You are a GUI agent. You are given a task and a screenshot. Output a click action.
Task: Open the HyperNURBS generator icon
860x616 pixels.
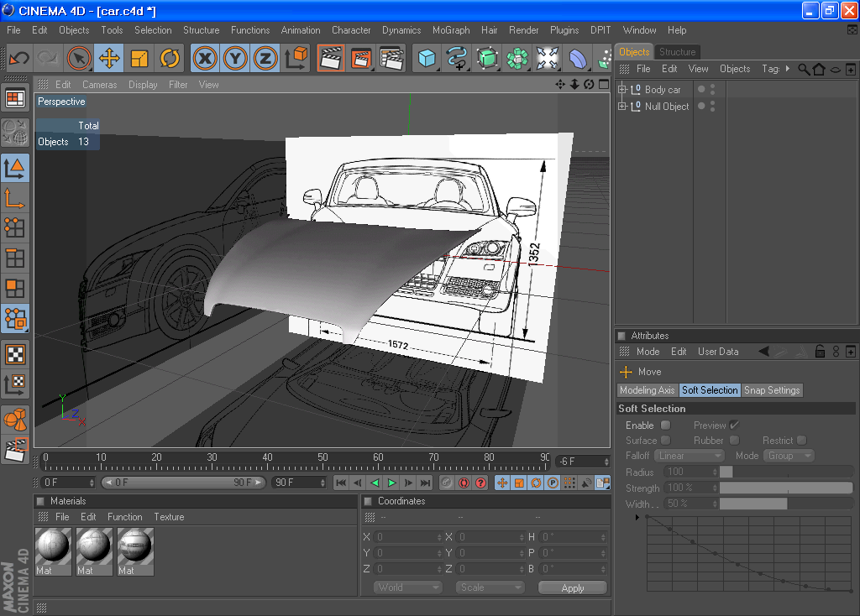click(x=487, y=58)
